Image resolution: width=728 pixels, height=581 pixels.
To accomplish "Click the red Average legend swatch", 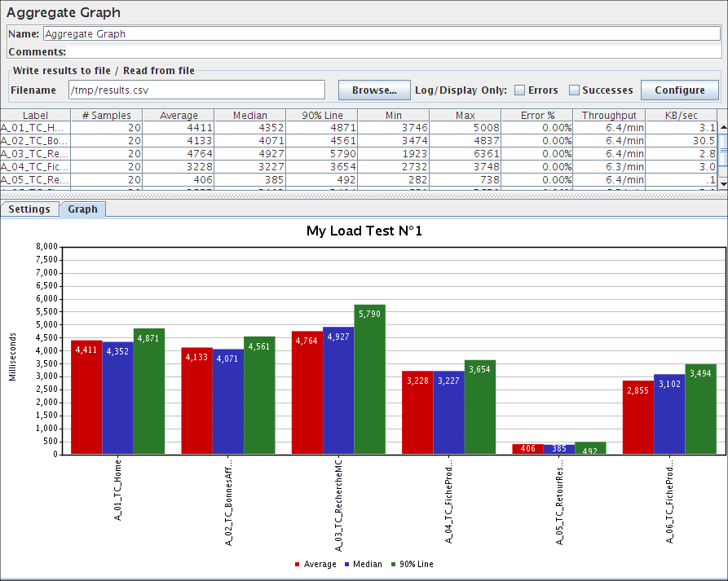I will 296,565.
